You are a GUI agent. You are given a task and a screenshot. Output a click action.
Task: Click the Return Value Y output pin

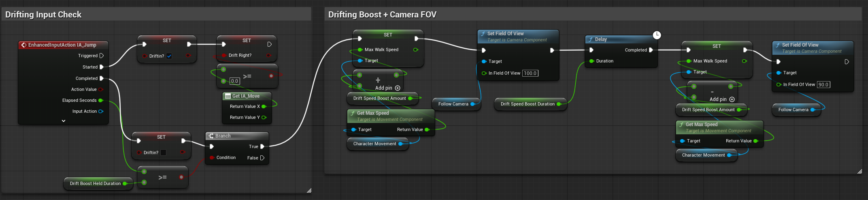click(264, 117)
